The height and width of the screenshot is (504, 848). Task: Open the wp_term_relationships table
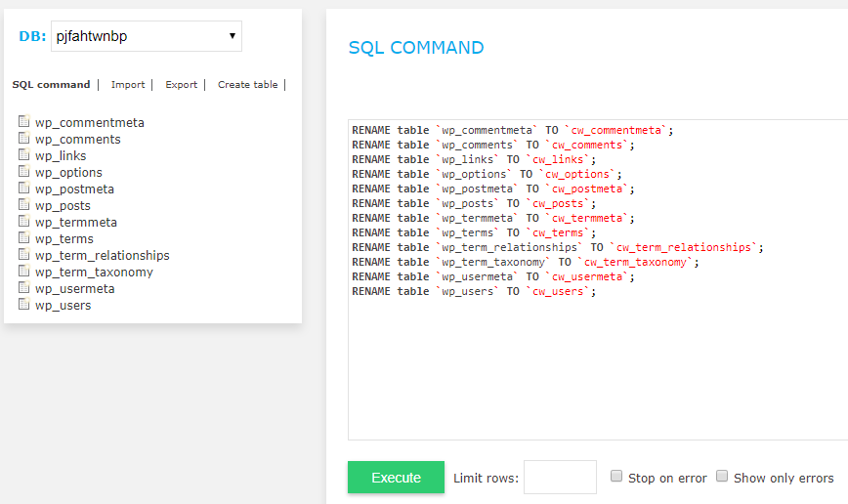click(x=103, y=255)
